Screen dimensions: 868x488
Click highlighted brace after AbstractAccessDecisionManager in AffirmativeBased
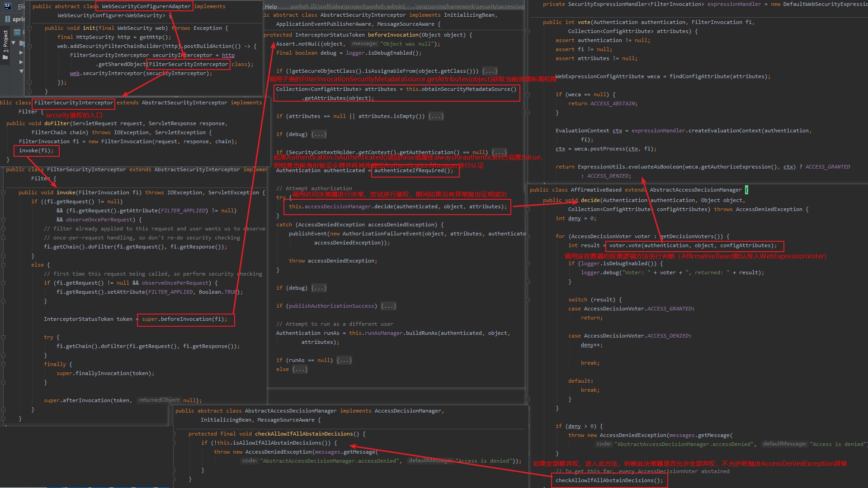[746, 190]
